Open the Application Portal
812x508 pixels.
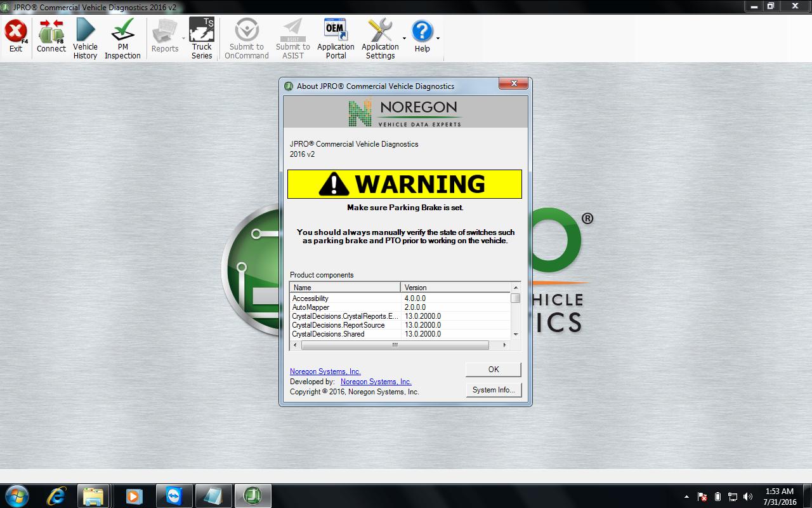click(336, 39)
